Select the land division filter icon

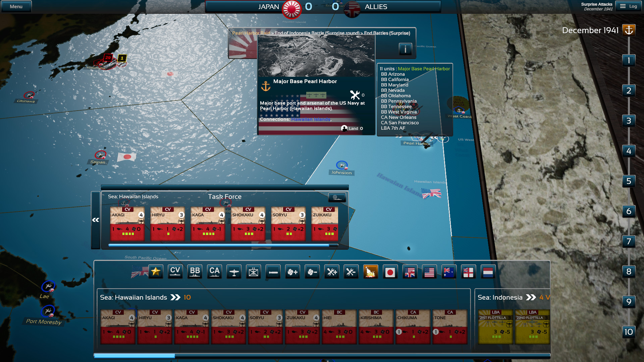pos(253,271)
